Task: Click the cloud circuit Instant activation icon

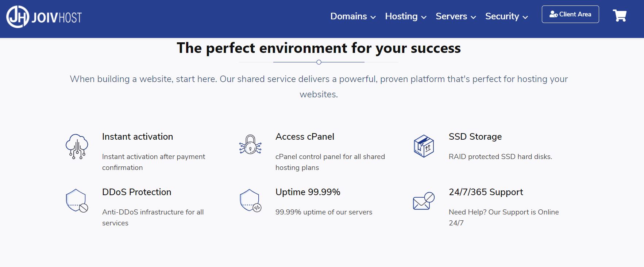Action: tap(77, 146)
